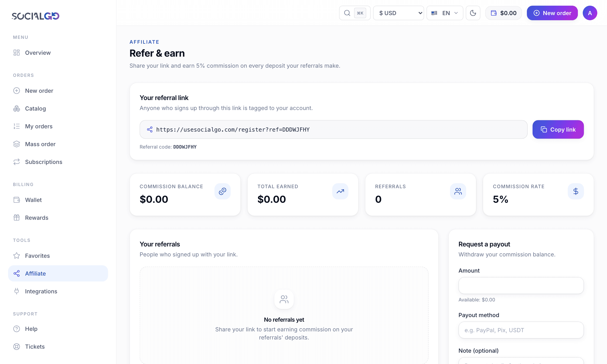Click the Mass order layers icon
Image resolution: width=607 pixels, height=364 pixels.
[x=17, y=144]
